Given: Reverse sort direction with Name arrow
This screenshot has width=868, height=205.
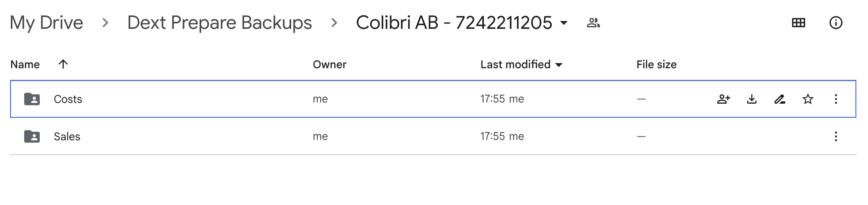Looking at the screenshot, I should (x=63, y=64).
